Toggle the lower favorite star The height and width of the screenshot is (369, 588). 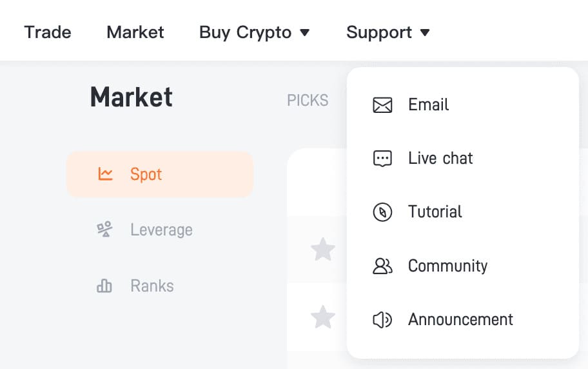point(323,317)
